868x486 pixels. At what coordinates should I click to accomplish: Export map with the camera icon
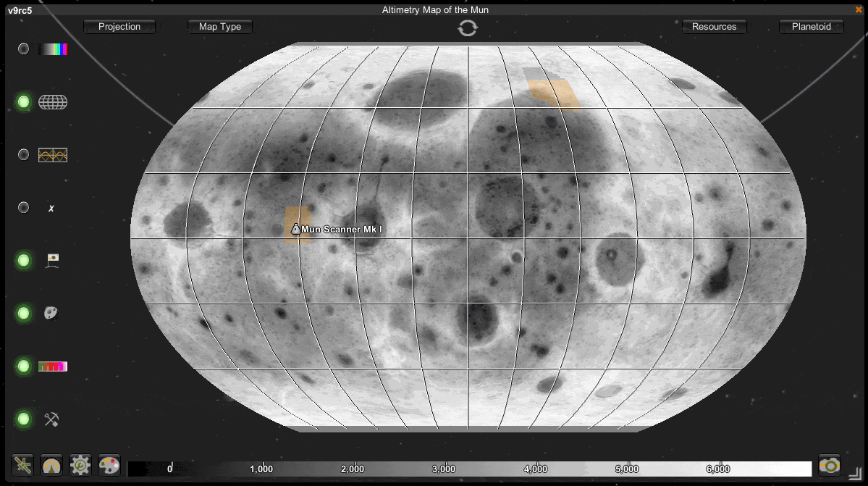(830, 466)
